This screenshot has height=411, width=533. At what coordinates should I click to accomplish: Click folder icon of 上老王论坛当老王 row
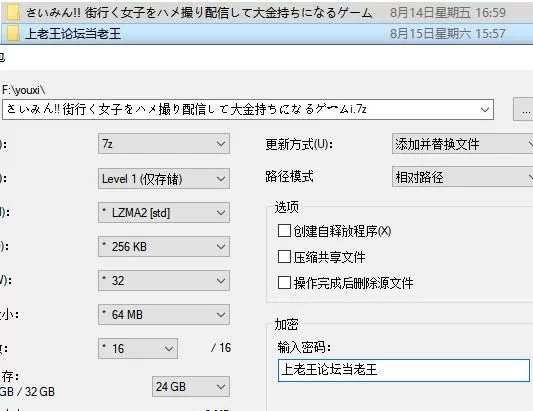click(x=13, y=33)
